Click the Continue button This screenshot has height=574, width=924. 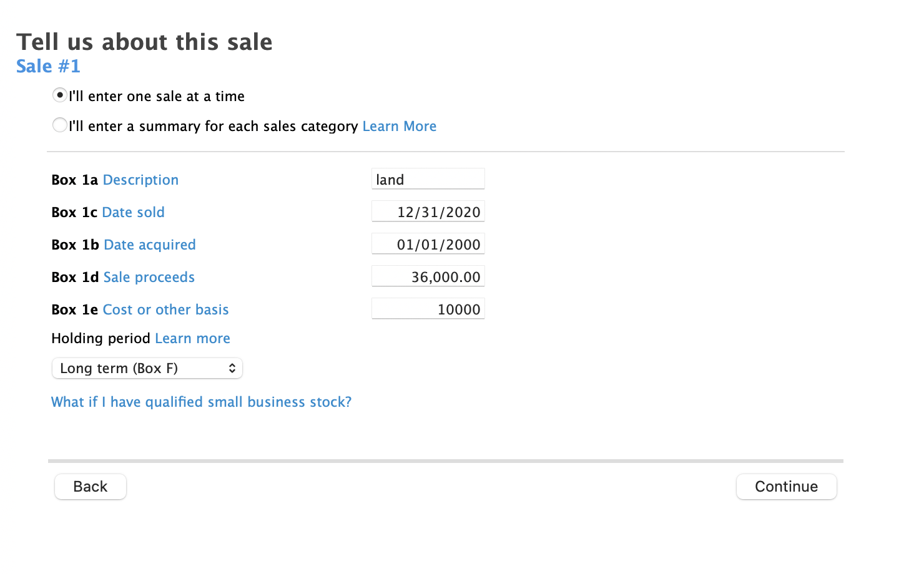pyautogui.click(x=787, y=487)
